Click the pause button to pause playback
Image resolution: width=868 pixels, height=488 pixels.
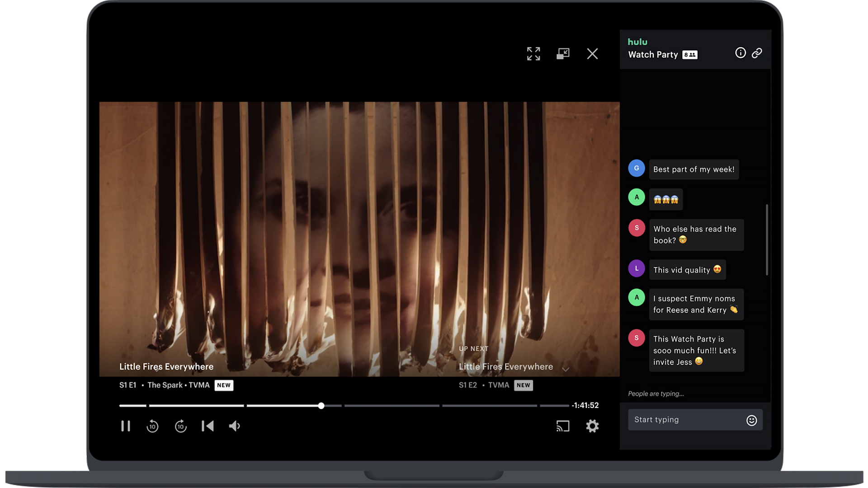(x=126, y=426)
